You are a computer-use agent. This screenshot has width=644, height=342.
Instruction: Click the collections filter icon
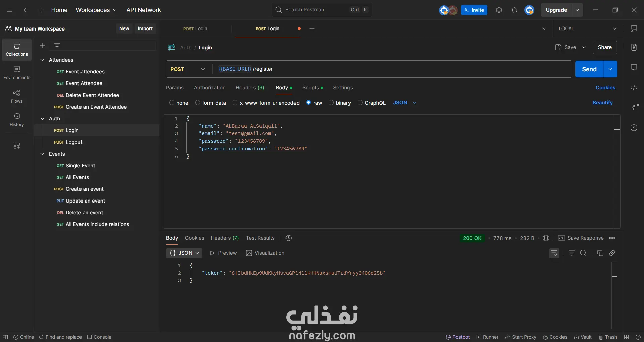(57, 46)
